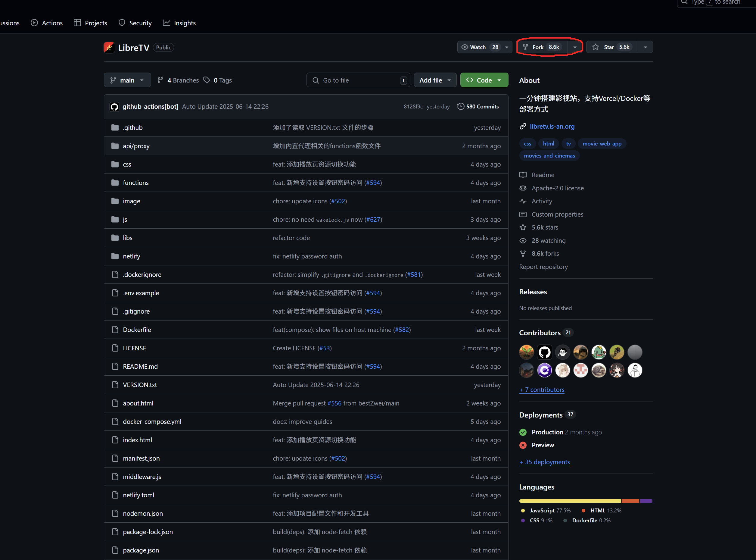Click the package.json file icon
Screen dimensions: 756x560
click(x=115, y=550)
